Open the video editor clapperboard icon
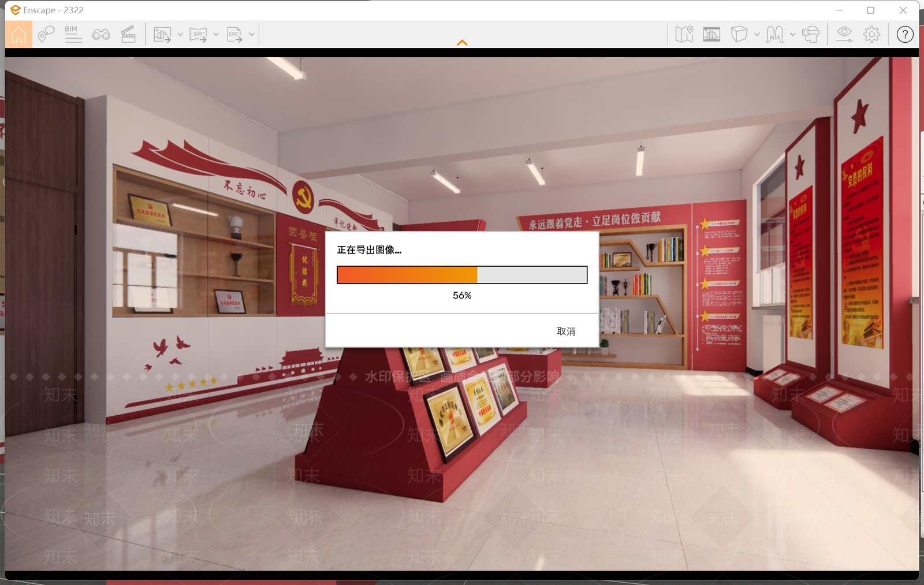The image size is (924, 585). pos(128,35)
